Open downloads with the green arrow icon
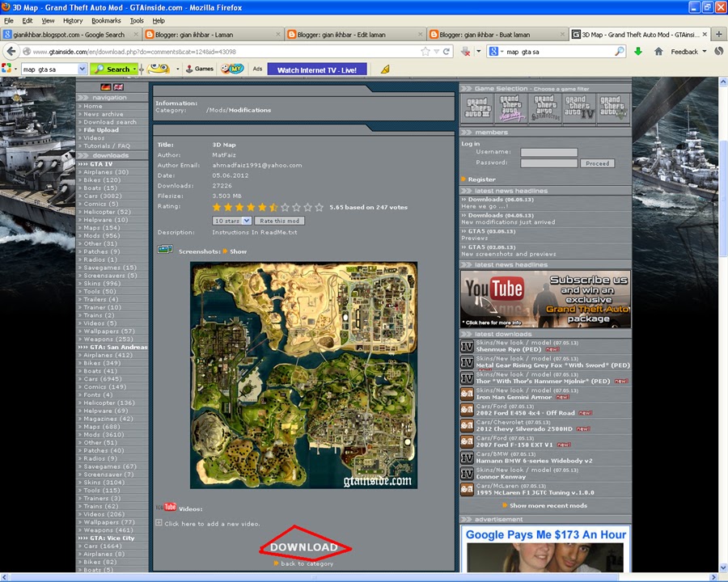The height and width of the screenshot is (582, 728). (x=638, y=52)
